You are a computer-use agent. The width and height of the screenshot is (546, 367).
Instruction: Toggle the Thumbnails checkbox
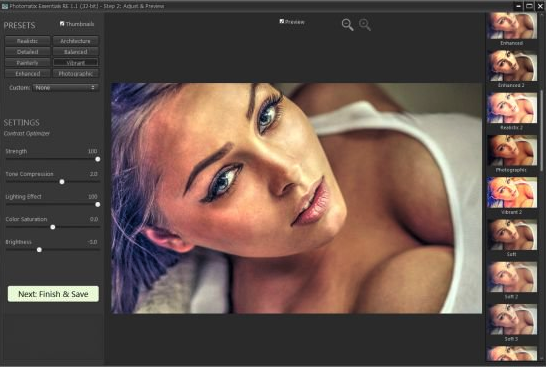point(62,24)
